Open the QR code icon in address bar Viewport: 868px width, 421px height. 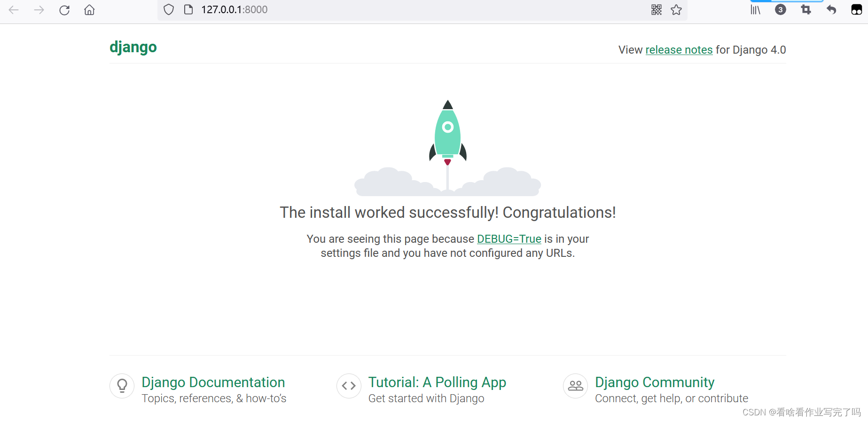[x=657, y=9]
